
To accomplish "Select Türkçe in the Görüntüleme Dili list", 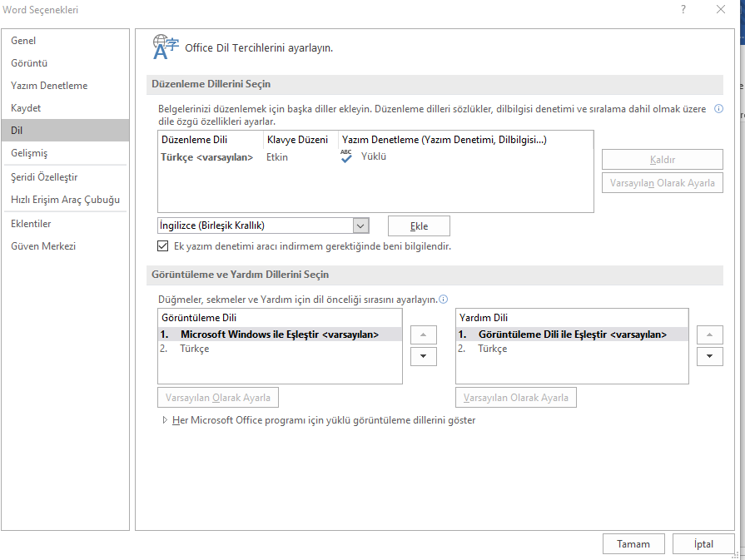I will [195, 349].
